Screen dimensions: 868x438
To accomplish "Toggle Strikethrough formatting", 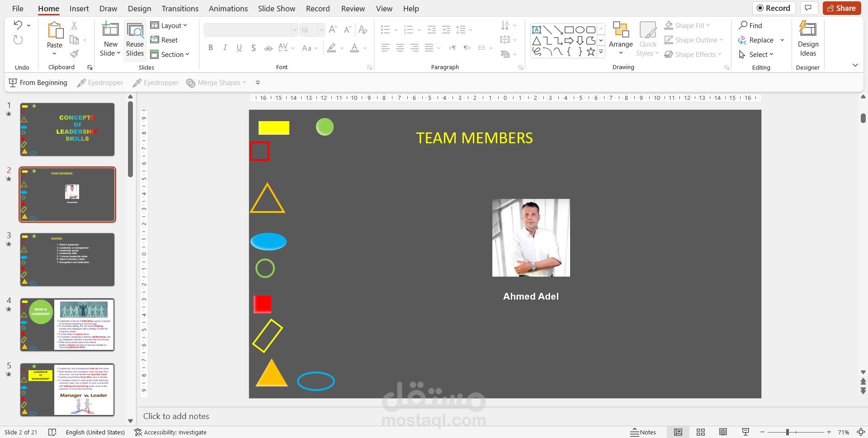I will tap(268, 48).
